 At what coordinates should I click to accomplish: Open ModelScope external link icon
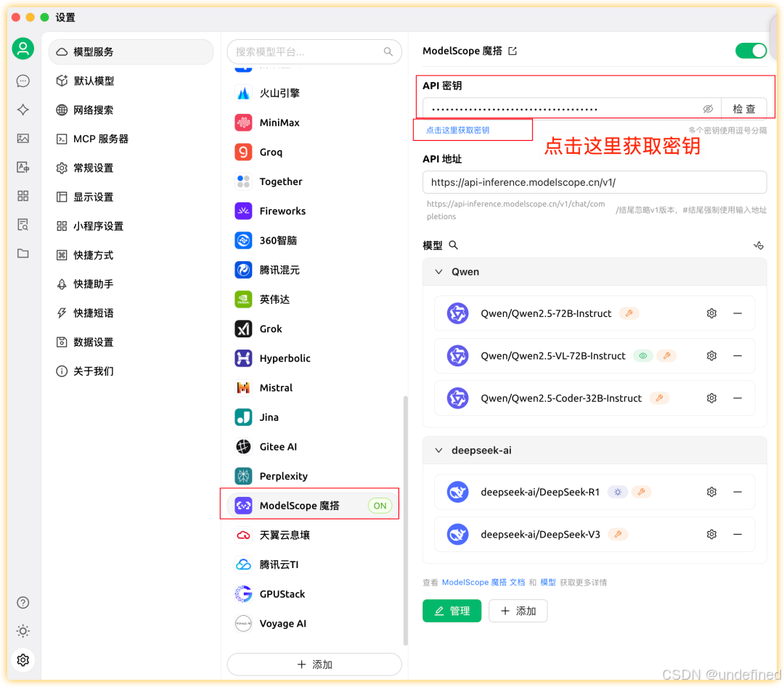(x=513, y=51)
